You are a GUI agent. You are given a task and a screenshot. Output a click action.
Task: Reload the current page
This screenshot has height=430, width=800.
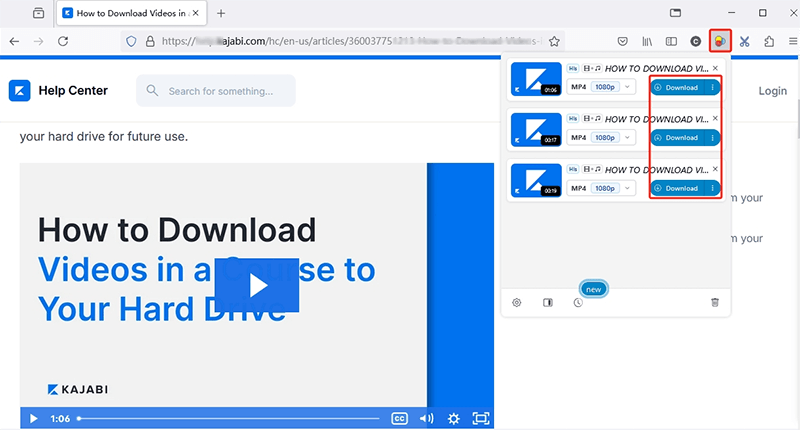click(63, 41)
